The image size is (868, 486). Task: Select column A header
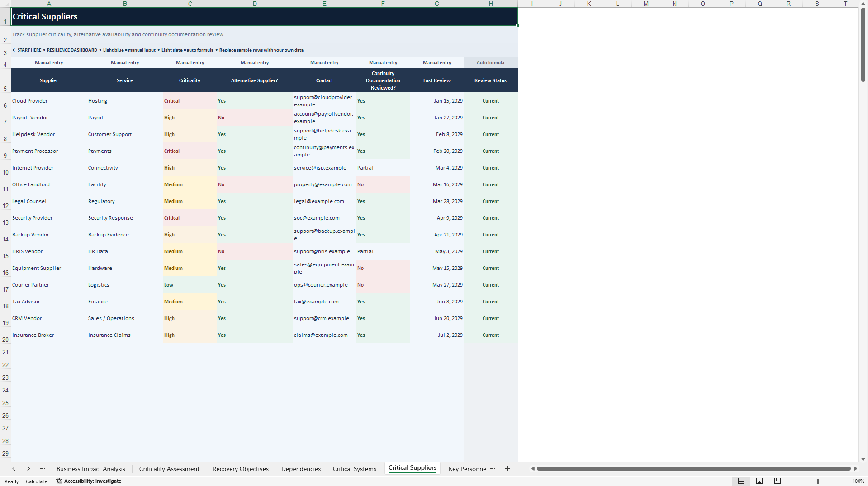tap(49, 4)
